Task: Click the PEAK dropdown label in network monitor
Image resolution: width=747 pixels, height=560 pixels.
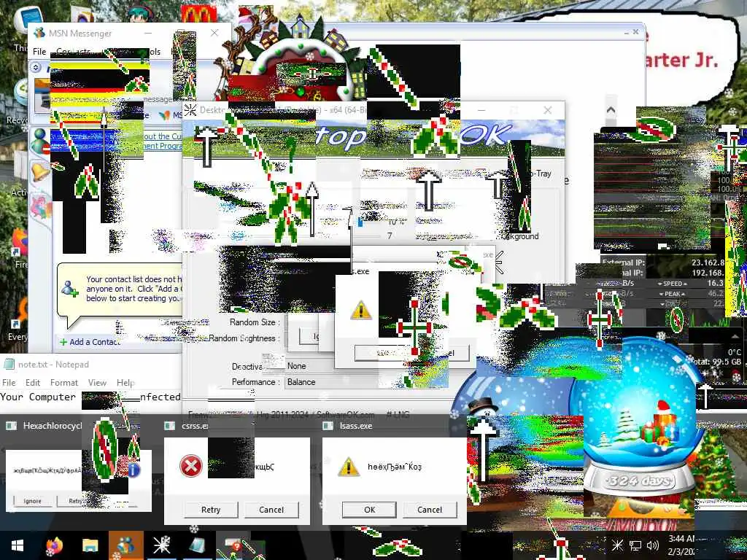Action: [x=672, y=295]
